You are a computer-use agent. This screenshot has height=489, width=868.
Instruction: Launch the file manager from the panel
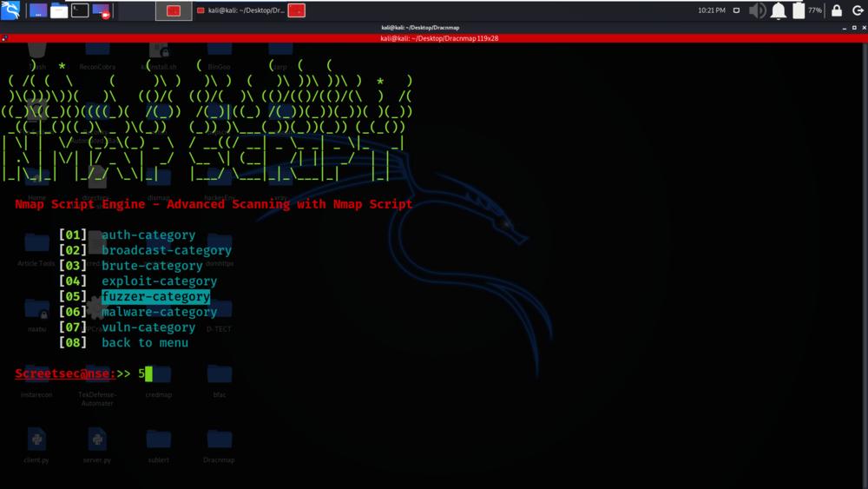point(59,10)
